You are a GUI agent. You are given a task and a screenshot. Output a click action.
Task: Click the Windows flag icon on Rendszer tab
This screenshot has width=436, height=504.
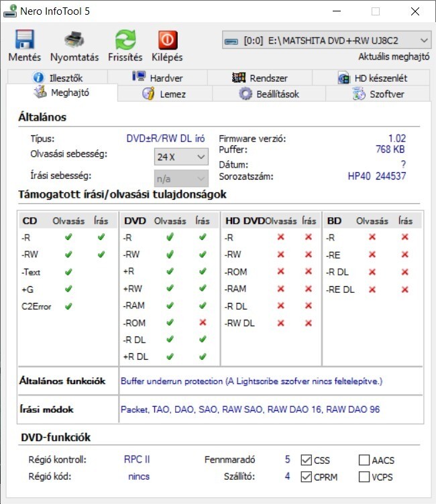239,77
